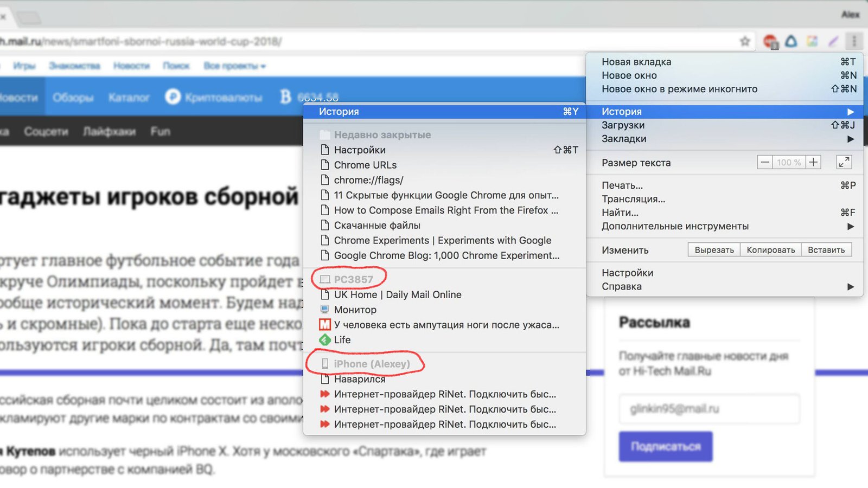Click Вырезать button
The image size is (868, 488).
point(714,250)
